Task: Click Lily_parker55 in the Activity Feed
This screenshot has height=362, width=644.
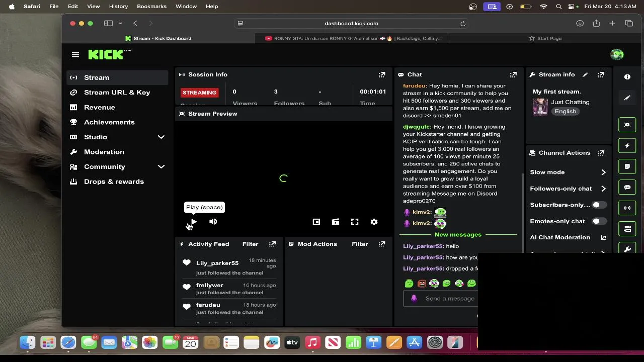Action: pos(217,263)
